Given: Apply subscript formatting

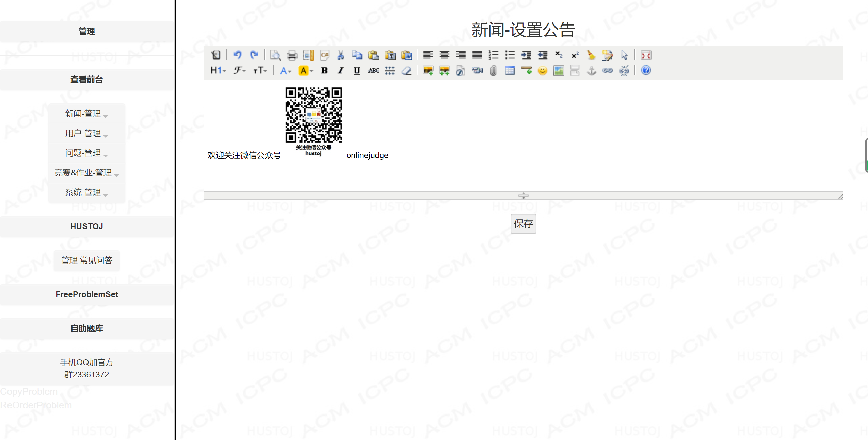Looking at the screenshot, I should [x=559, y=55].
